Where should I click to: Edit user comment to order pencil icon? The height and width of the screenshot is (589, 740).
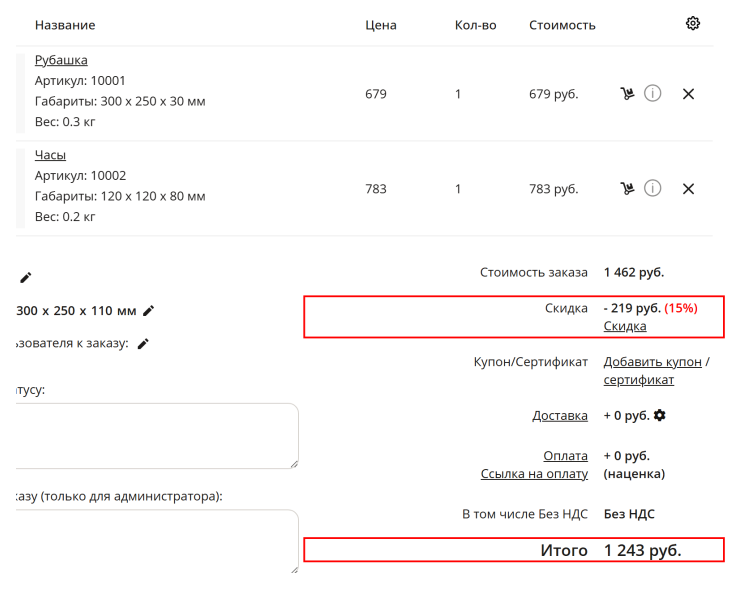pyautogui.click(x=143, y=344)
